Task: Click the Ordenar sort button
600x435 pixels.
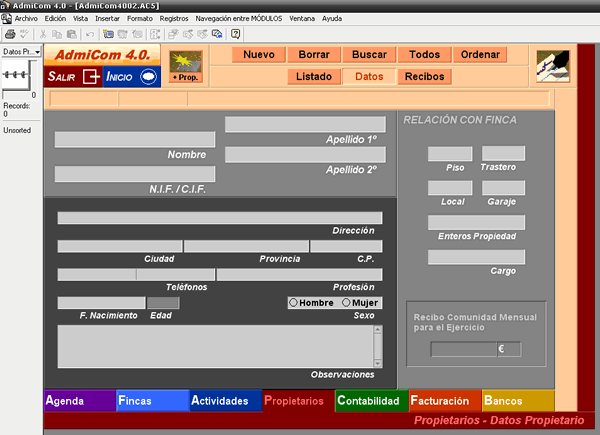Action: click(x=480, y=55)
